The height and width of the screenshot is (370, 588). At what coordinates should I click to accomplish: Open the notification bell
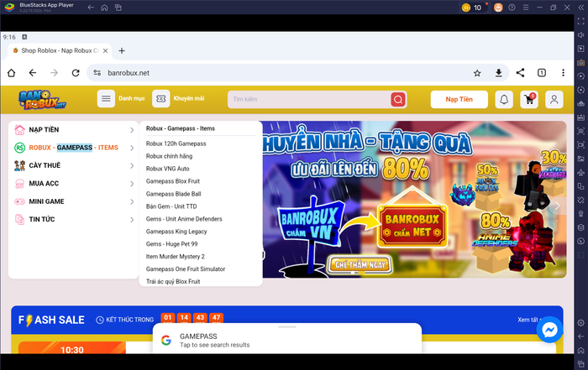tap(504, 99)
